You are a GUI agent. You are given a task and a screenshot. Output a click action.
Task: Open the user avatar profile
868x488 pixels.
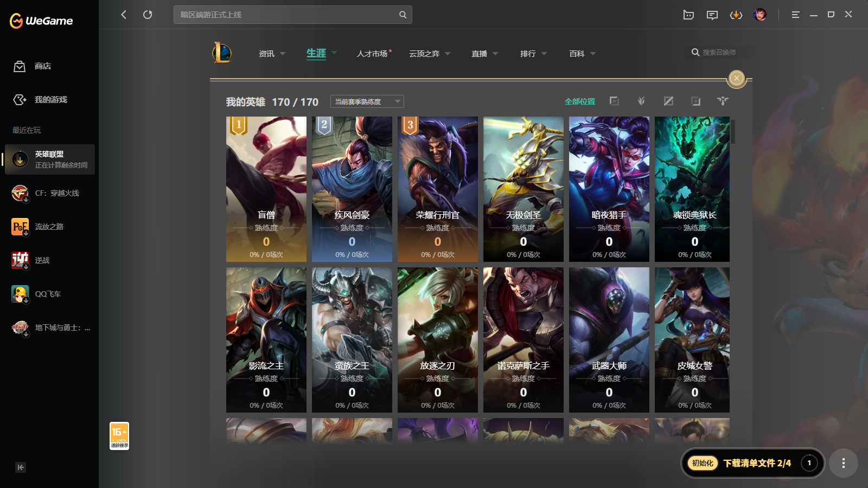tap(760, 15)
